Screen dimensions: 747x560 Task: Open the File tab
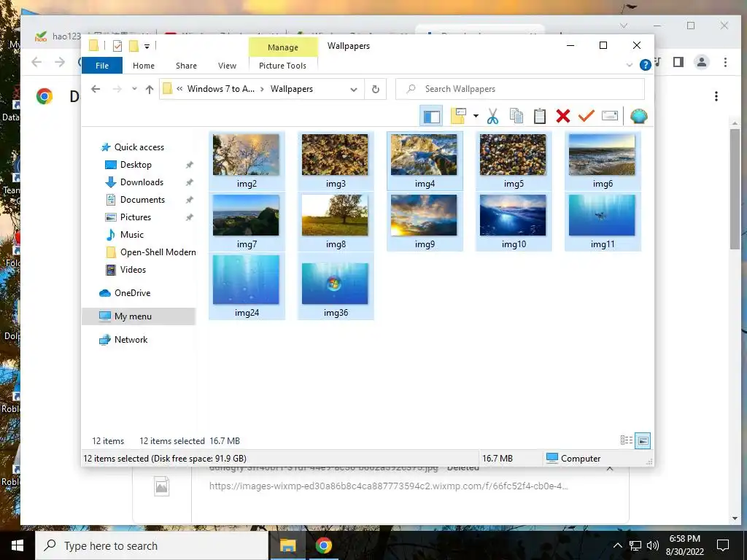tap(102, 65)
